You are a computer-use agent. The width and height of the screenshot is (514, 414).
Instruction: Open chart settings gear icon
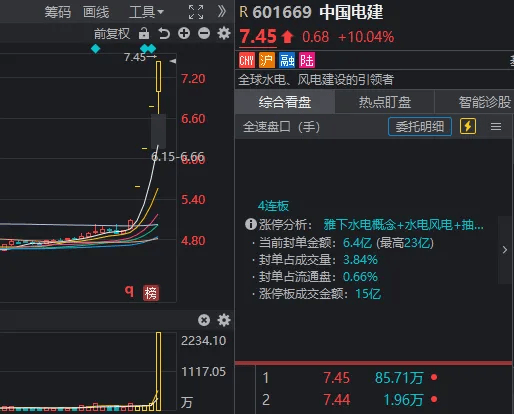coord(224,33)
